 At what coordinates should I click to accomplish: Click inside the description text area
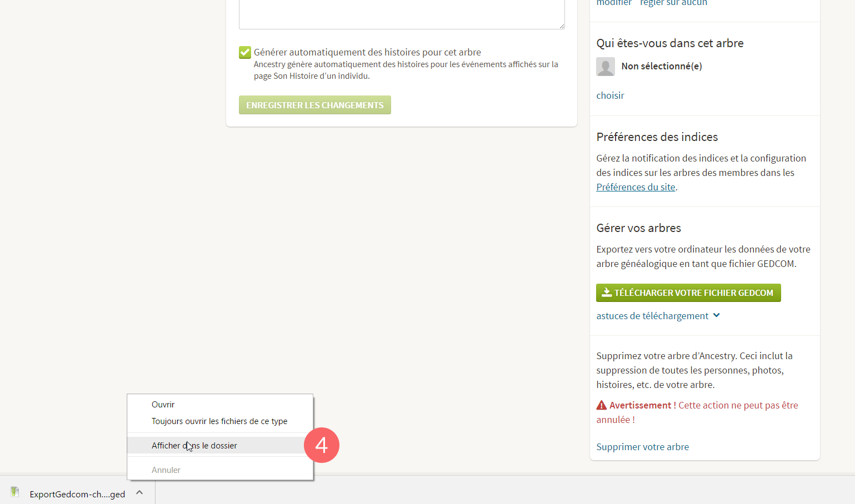pos(402,14)
